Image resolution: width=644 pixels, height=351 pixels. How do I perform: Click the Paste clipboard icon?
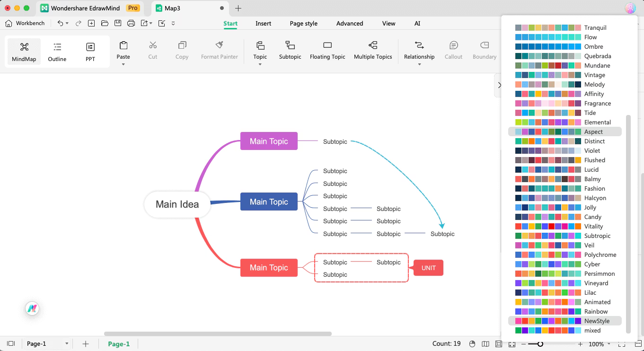[124, 45]
